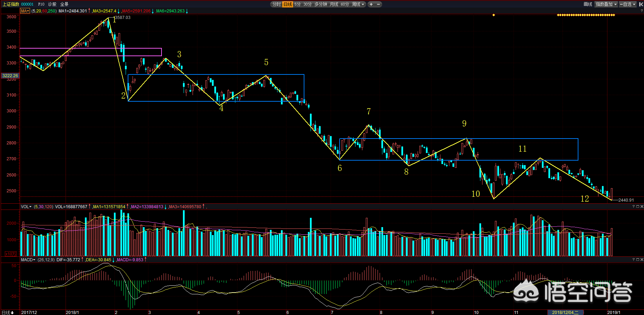Zoom out chart with minus button

click(x=379, y=4)
